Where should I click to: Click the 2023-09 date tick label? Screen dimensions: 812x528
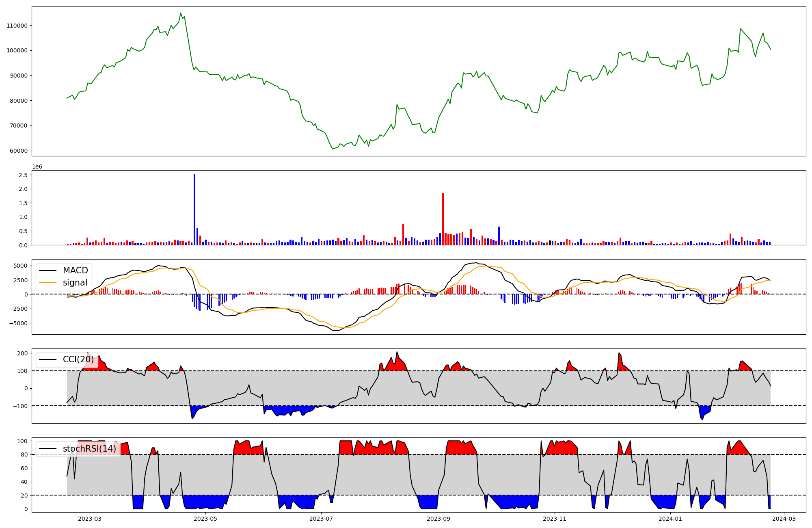[438, 519]
